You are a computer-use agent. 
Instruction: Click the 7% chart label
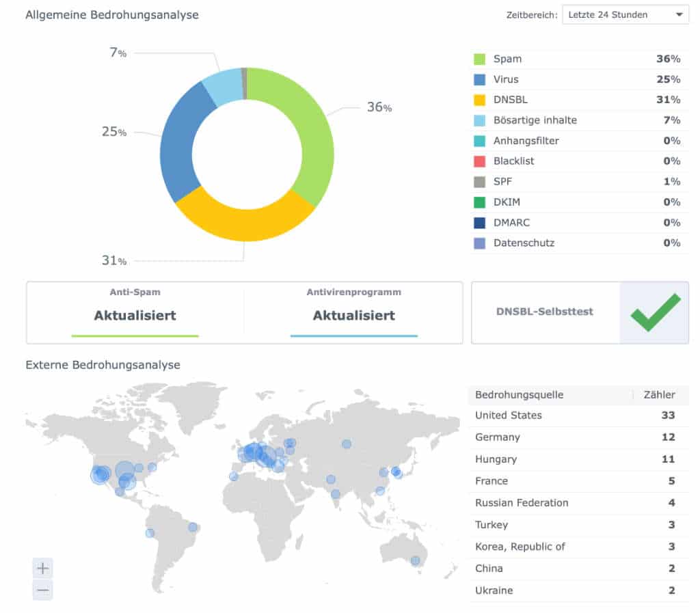[x=118, y=53]
